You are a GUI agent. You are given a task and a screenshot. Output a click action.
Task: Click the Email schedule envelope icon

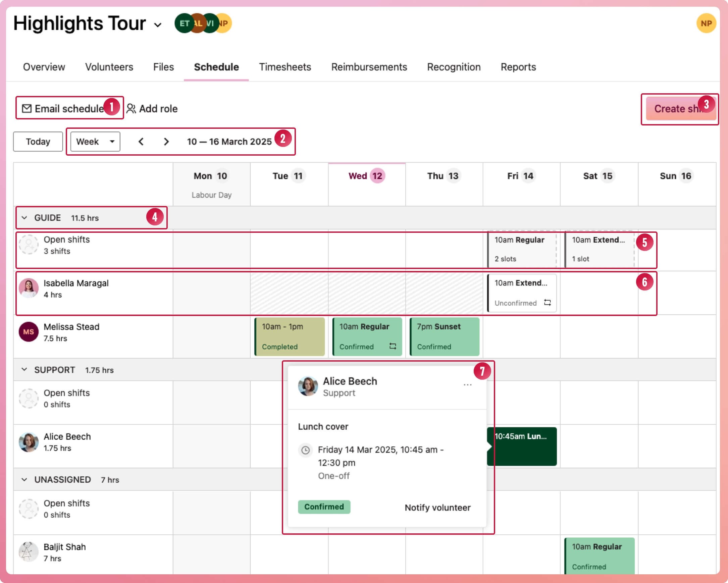click(27, 109)
